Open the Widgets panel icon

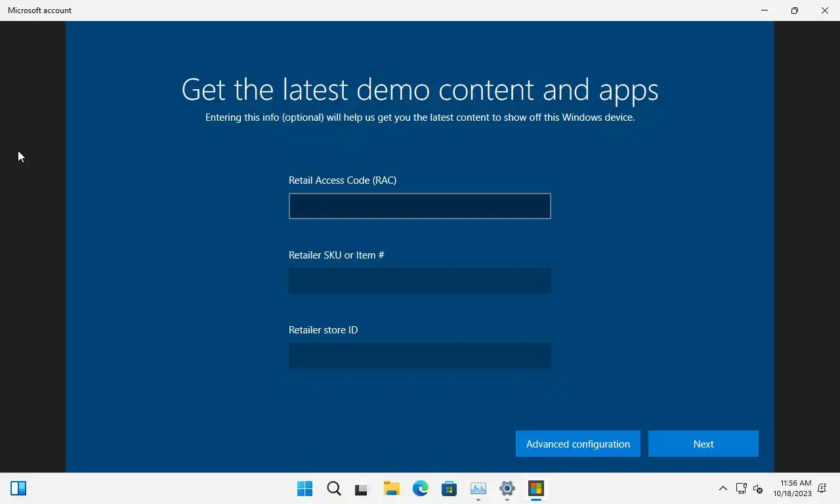click(x=18, y=488)
